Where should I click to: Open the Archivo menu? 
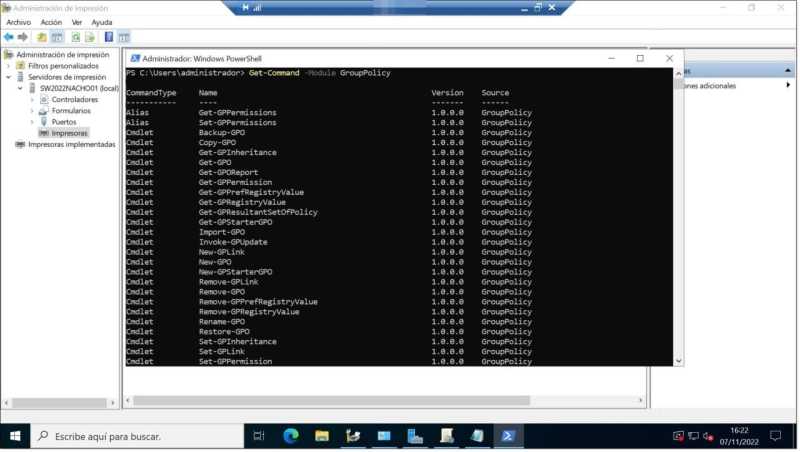[x=19, y=22]
